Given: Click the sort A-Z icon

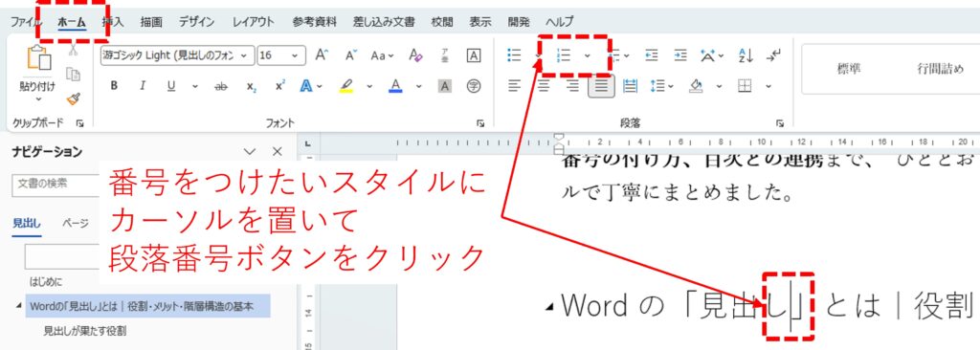Looking at the screenshot, I should [x=746, y=55].
